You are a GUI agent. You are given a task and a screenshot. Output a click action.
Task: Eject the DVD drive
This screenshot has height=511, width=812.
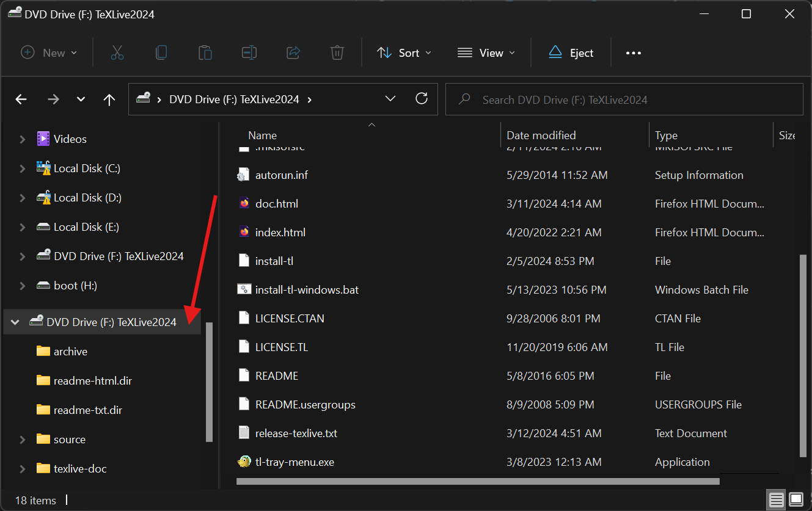(571, 53)
